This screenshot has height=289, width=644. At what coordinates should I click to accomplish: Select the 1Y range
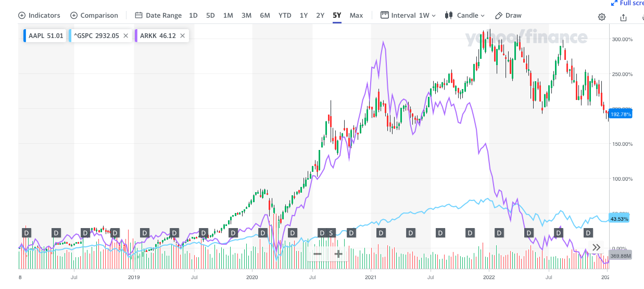[304, 15]
